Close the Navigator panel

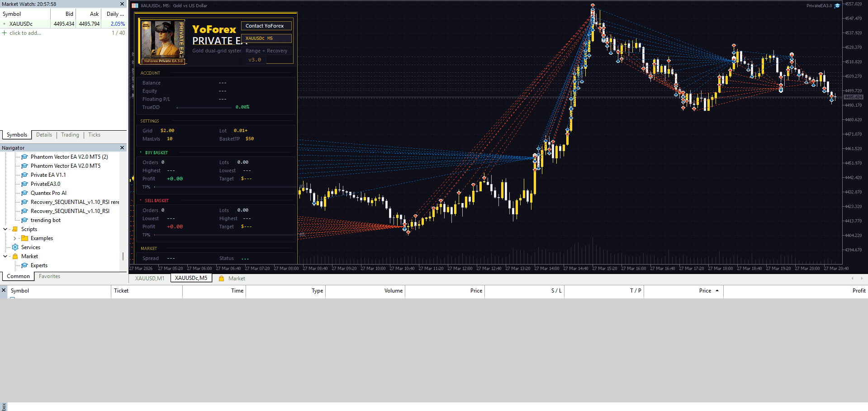122,148
